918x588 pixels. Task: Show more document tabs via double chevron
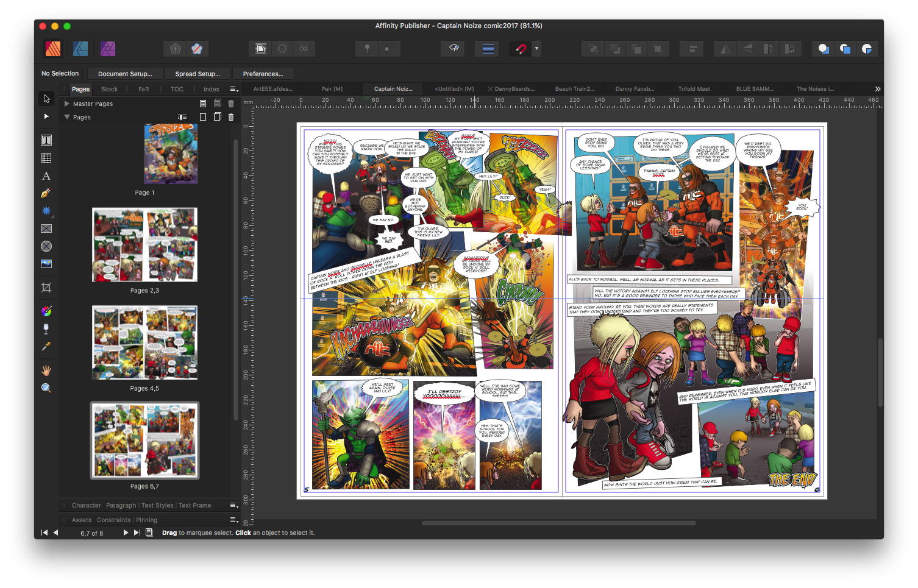click(x=878, y=89)
